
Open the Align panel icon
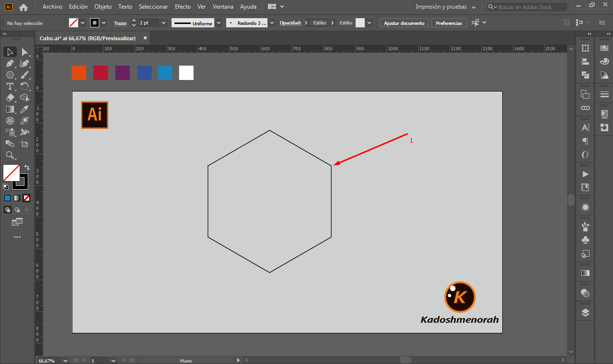(x=585, y=61)
